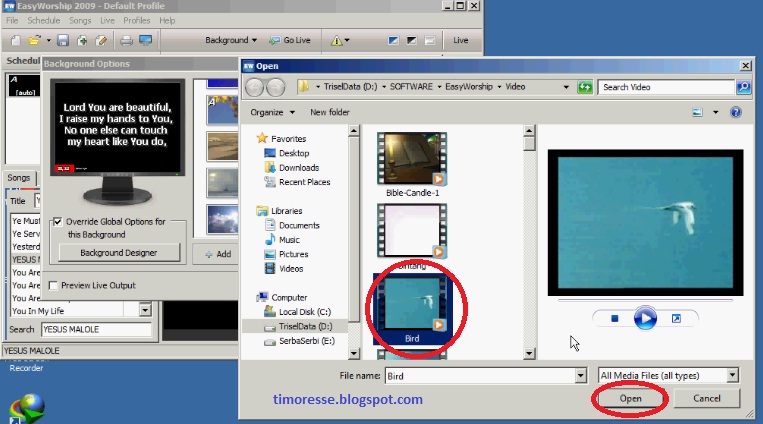763x424 pixels.
Task: Open schedule folder icon in EasyWorship toolbar
Action: pyautogui.click(x=35, y=40)
